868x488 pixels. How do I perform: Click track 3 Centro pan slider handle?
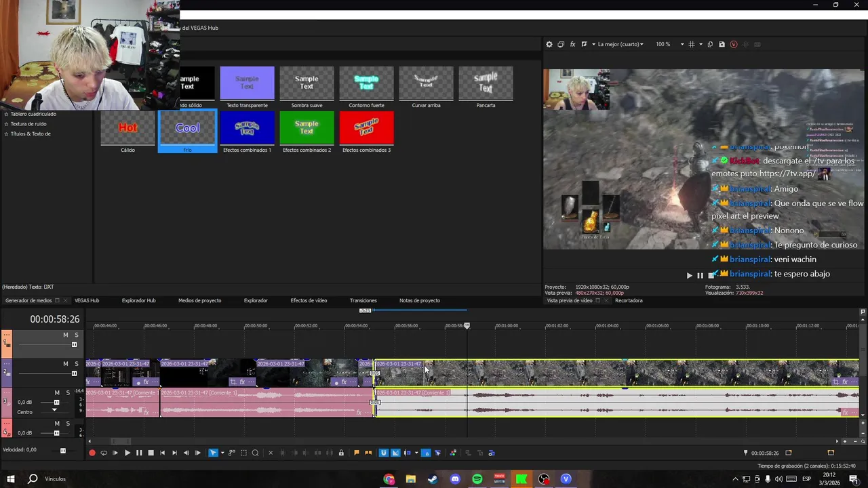54,410
